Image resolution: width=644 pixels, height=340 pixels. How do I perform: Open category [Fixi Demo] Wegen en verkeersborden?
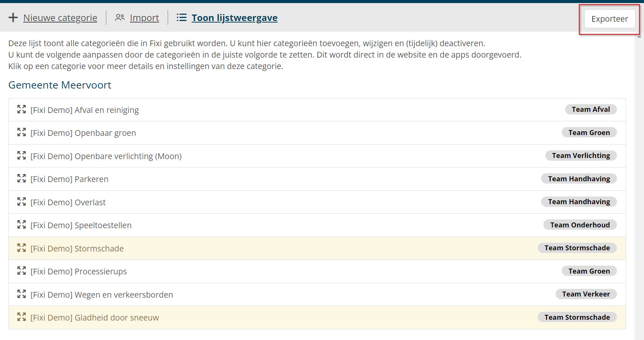coord(102,295)
